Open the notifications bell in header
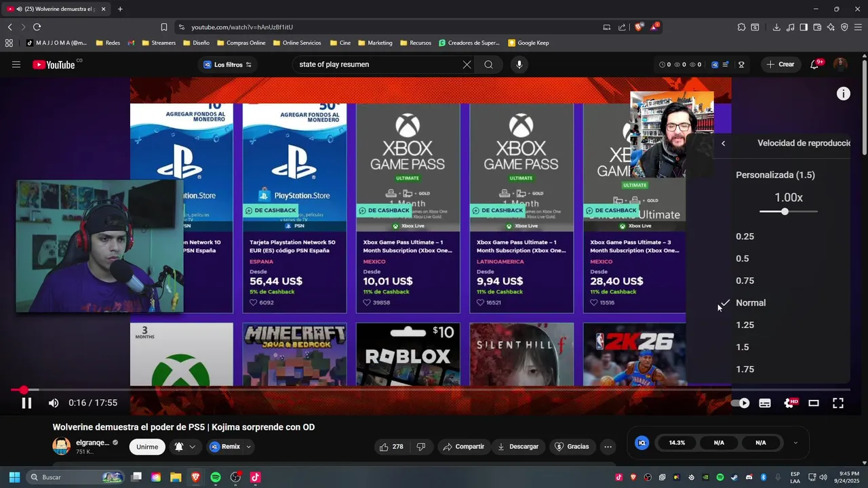Screen dimensions: 868x488 [814, 64]
